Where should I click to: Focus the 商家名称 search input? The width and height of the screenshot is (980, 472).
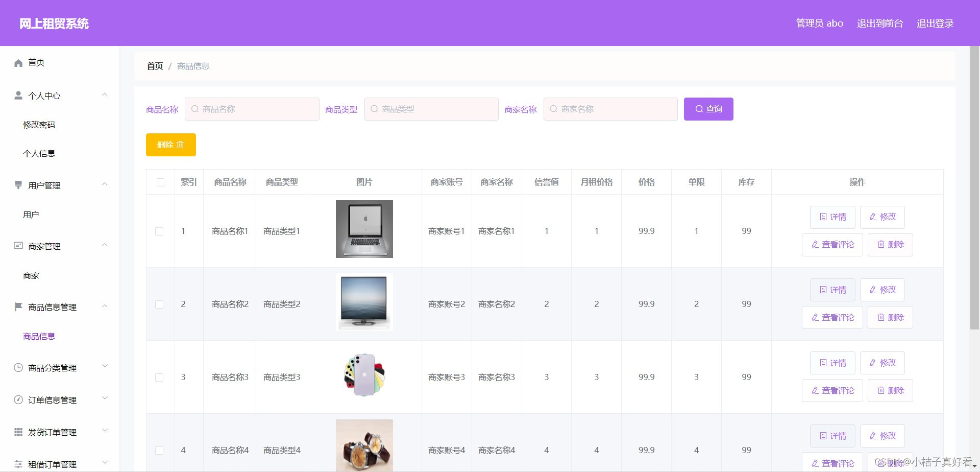[x=610, y=109]
